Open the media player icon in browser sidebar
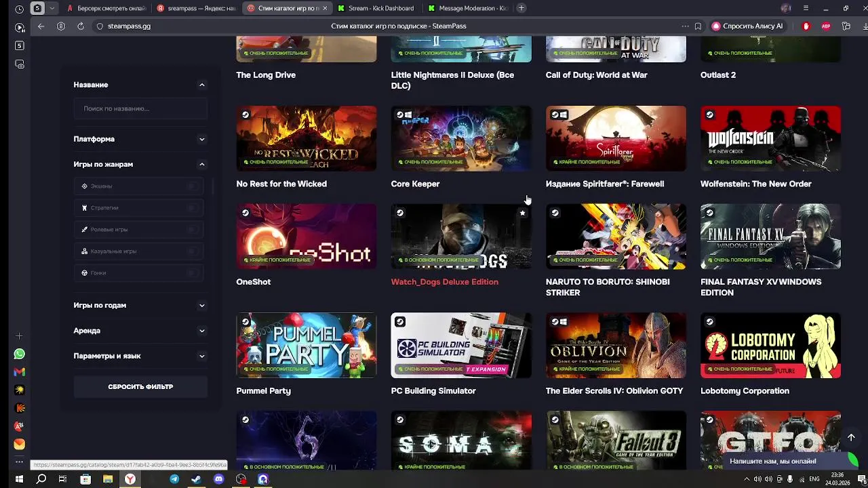The width and height of the screenshot is (868, 488). click(x=19, y=28)
